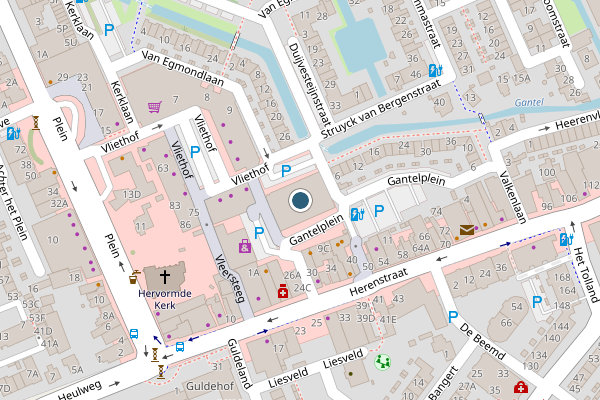Click parking P north of location marker
Image resolution: width=600 pixels, height=400 pixels.
click(285, 171)
